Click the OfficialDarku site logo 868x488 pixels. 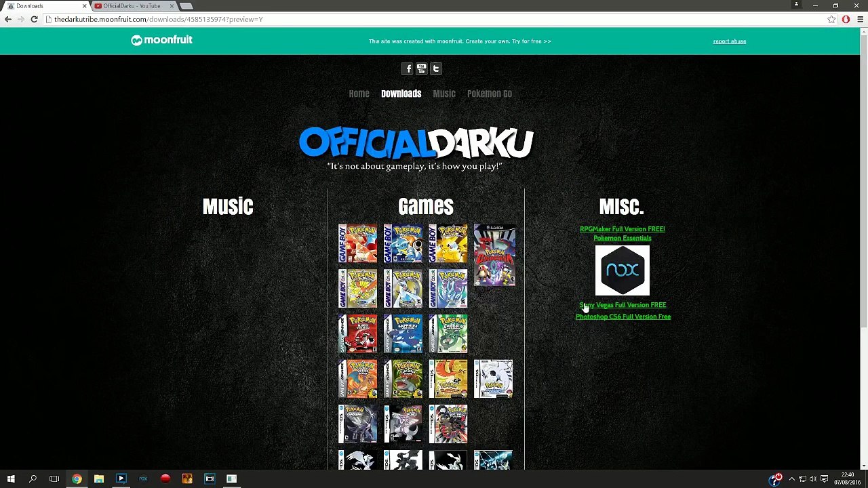click(416, 142)
